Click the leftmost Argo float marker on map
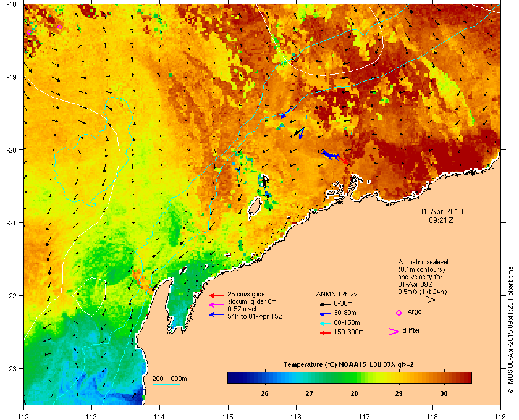The width and height of the screenshot is (519, 420). click(x=29, y=33)
